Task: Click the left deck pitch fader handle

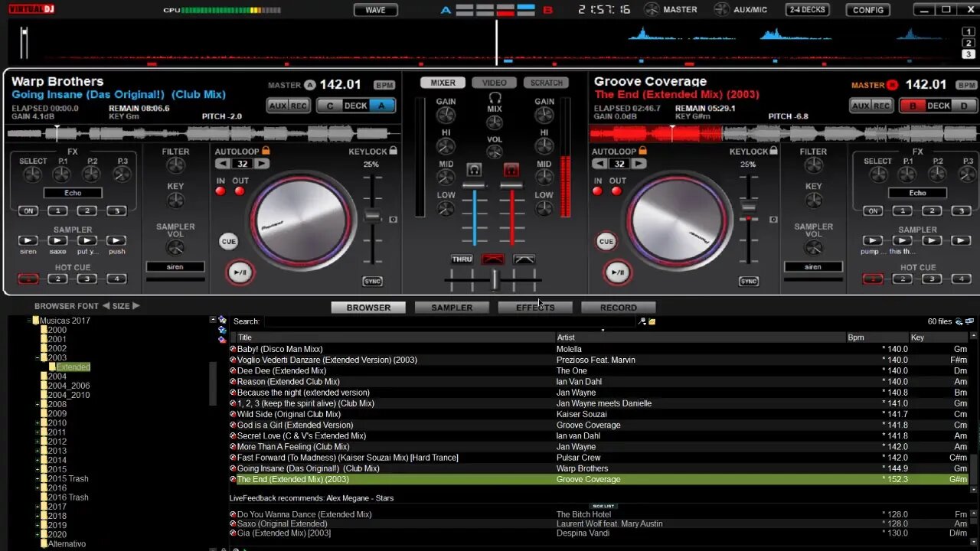Action: tap(372, 217)
